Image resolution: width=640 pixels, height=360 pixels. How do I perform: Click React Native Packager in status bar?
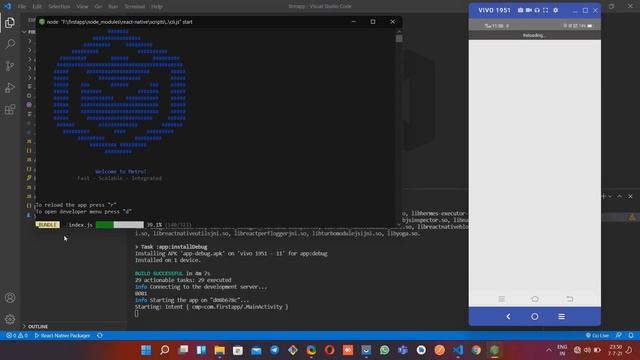[62, 336]
